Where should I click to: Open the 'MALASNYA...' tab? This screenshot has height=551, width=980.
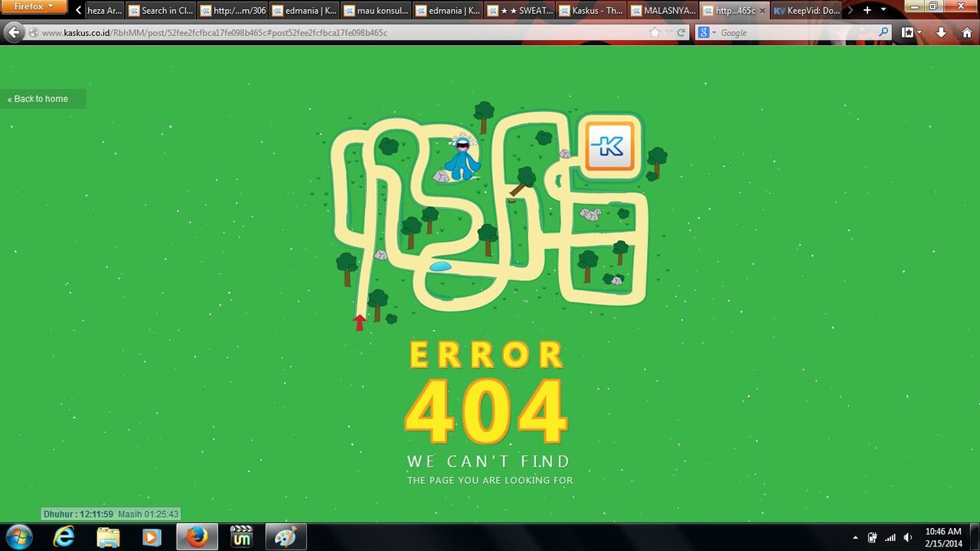[x=663, y=11]
